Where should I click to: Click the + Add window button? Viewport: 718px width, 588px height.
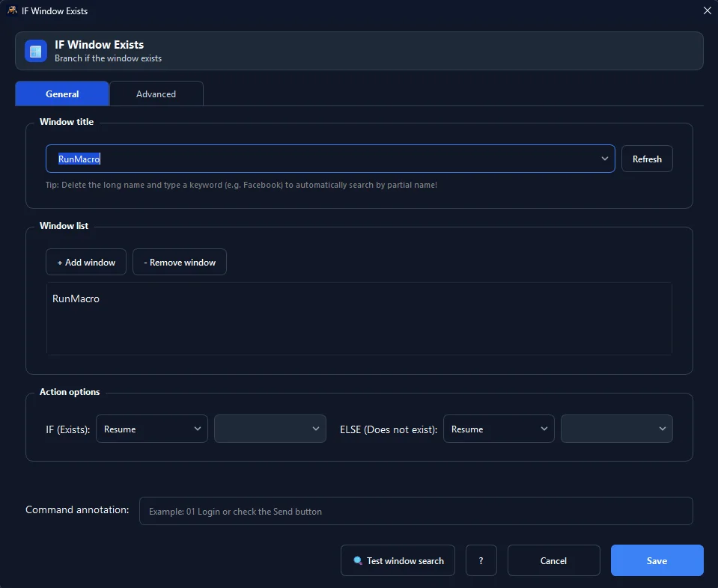click(x=86, y=262)
